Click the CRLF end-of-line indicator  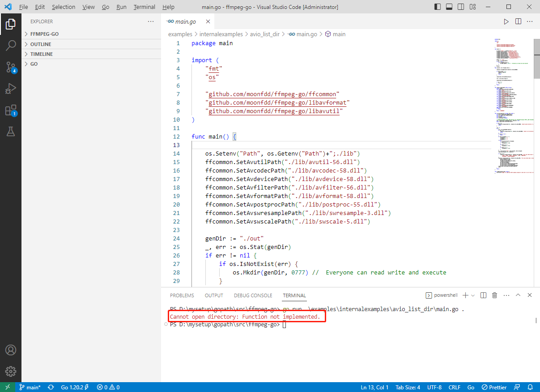point(455,387)
